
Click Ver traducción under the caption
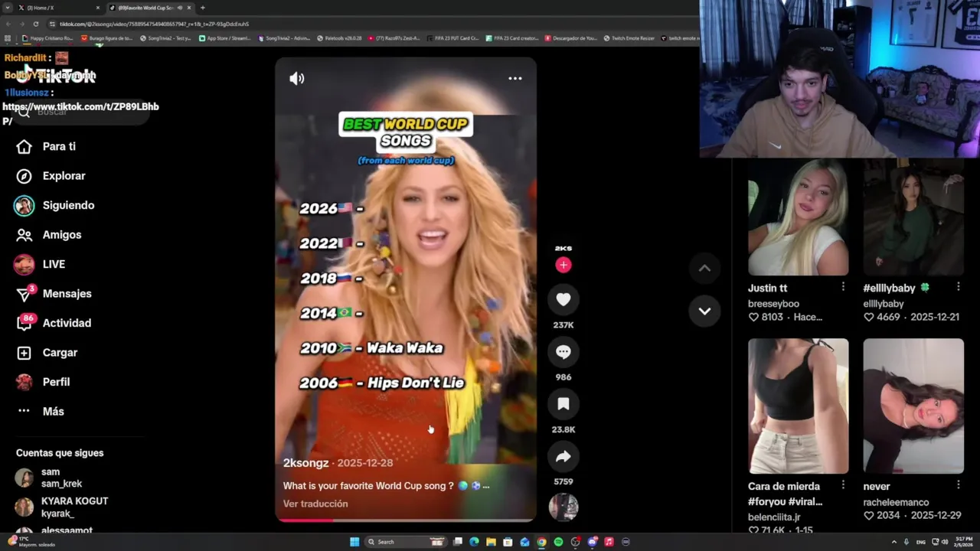pos(315,504)
